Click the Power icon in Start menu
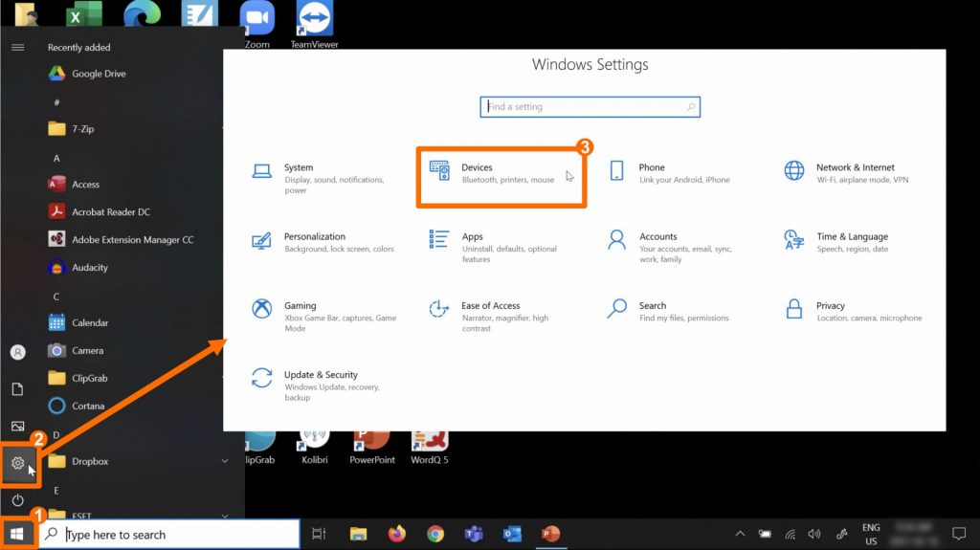Image resolution: width=980 pixels, height=550 pixels. click(x=17, y=500)
